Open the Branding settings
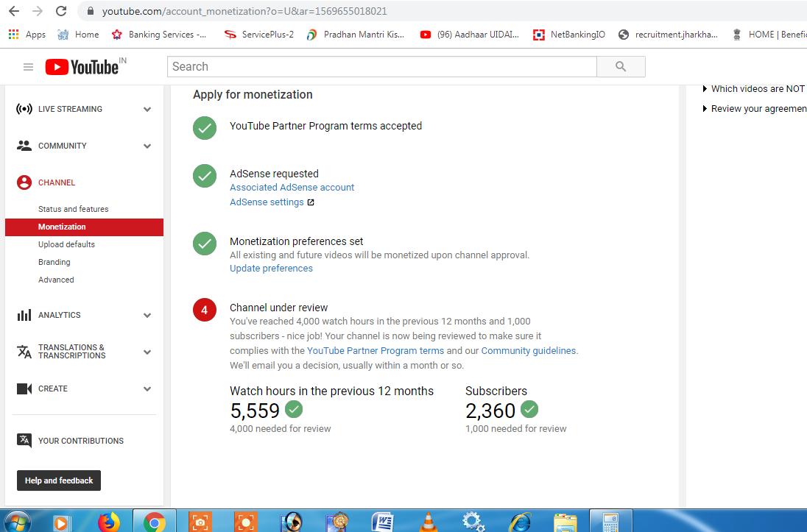The width and height of the screenshot is (807, 532). [54, 262]
